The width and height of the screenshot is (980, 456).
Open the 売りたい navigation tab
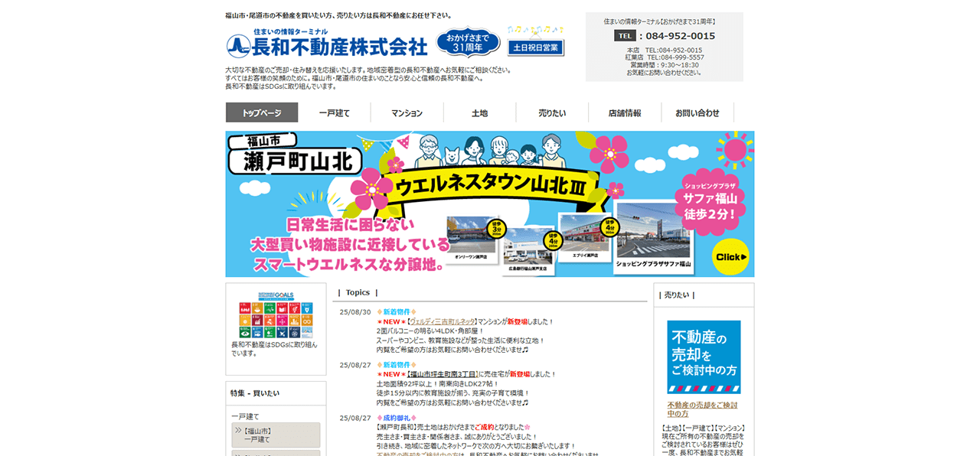point(552,112)
